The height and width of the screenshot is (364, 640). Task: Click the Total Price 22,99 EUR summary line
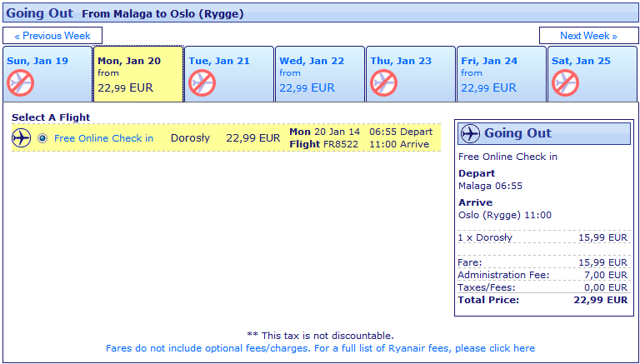click(542, 300)
